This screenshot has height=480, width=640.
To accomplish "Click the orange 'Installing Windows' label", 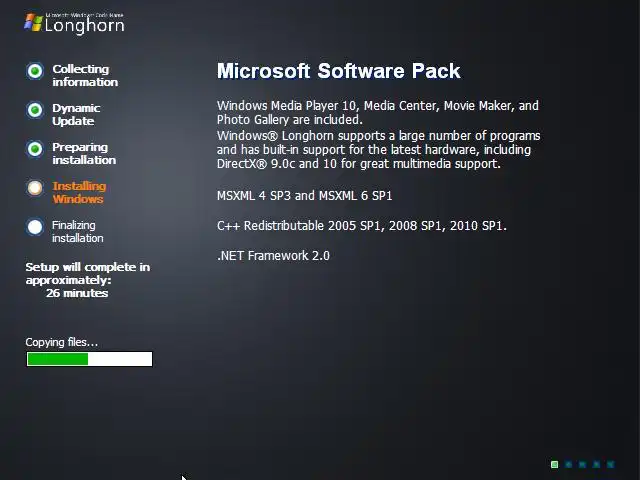I will (79, 193).
